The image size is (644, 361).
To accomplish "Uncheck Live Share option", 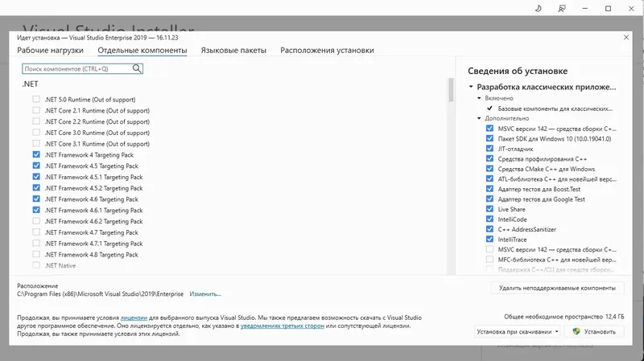I will [489, 209].
